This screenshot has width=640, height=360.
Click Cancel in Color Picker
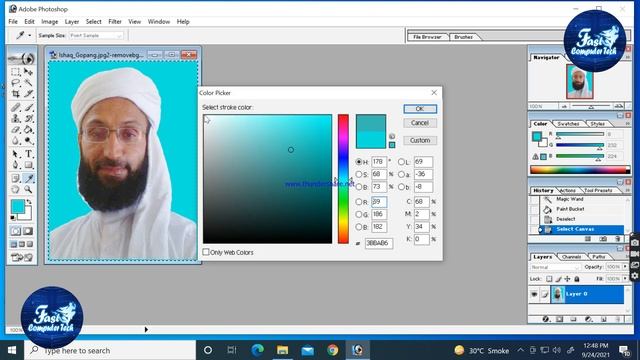click(x=420, y=123)
